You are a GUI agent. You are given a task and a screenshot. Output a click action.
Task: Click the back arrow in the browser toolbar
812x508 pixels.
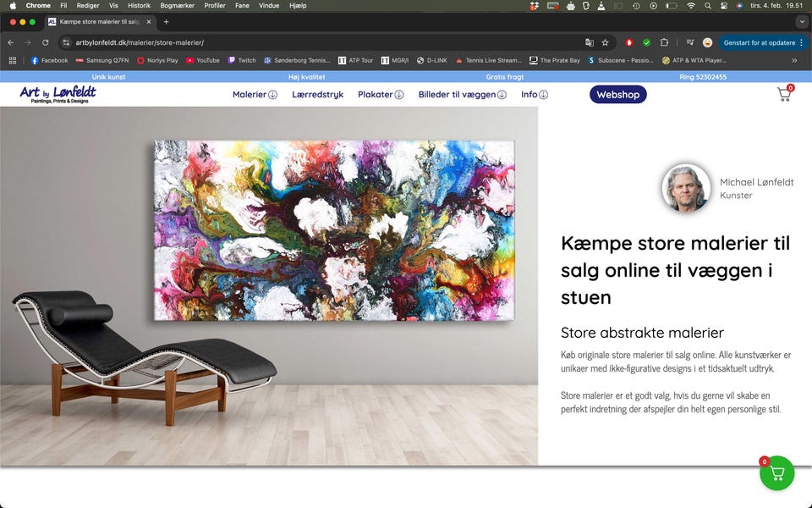pyautogui.click(x=9, y=42)
